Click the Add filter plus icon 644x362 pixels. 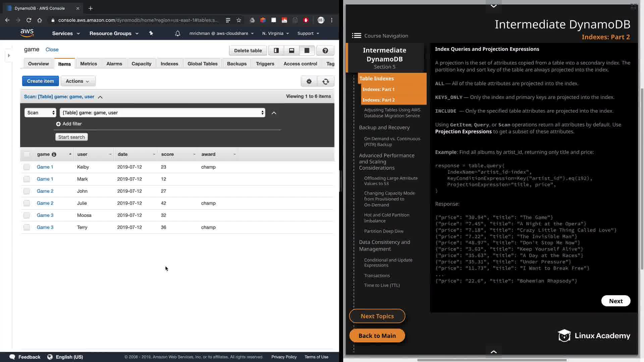pyautogui.click(x=58, y=124)
